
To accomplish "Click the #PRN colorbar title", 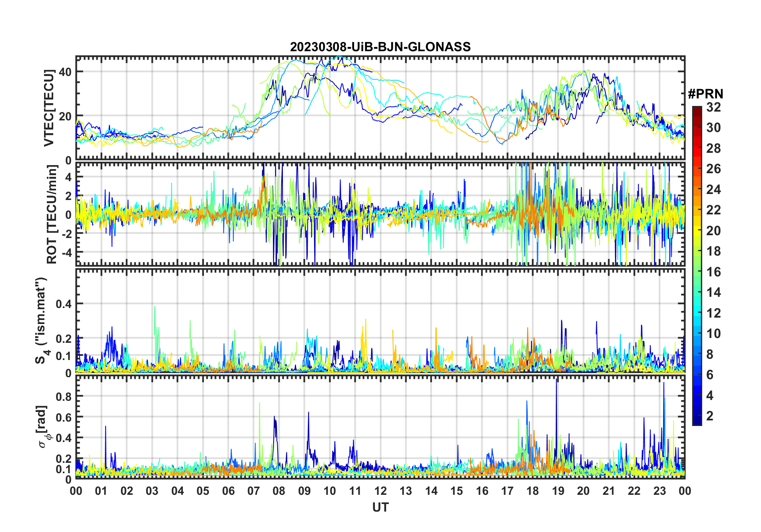I will click(705, 94).
